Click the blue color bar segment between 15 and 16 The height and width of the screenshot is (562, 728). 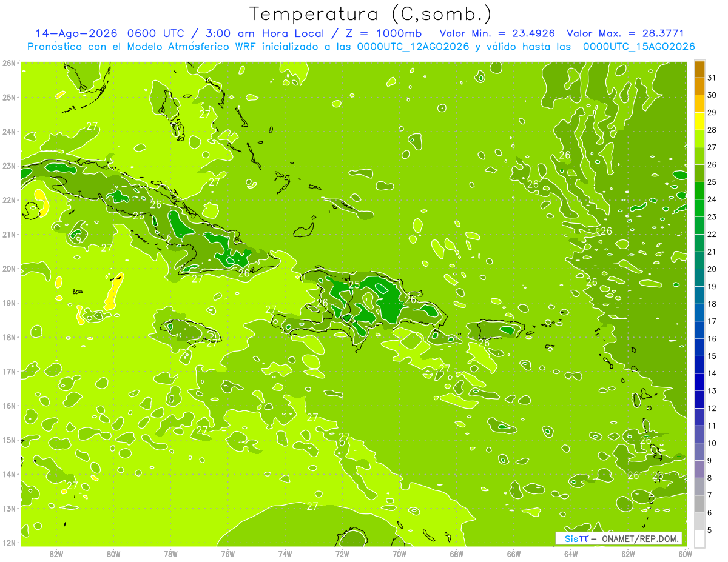[699, 347]
